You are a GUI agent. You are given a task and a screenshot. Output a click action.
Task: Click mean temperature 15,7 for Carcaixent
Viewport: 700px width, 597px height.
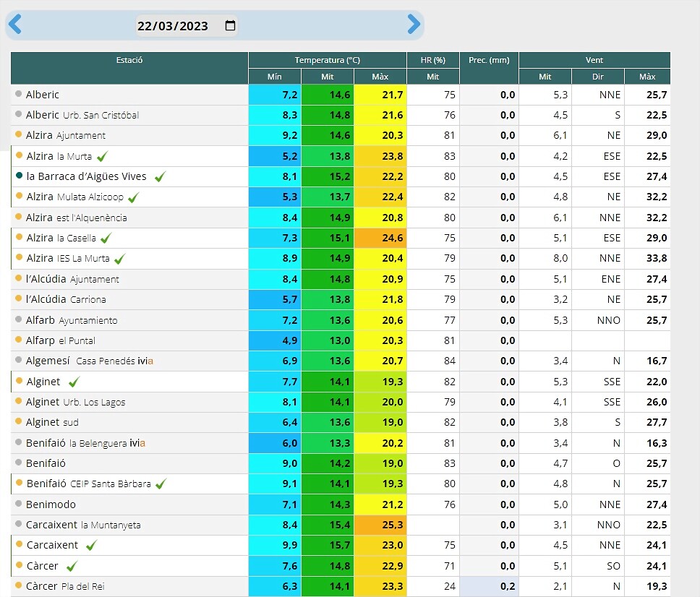(328, 545)
